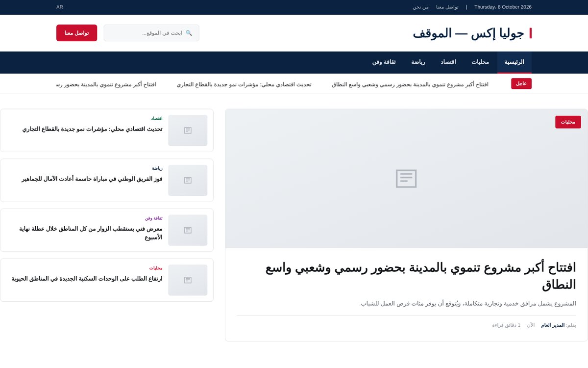Click the 1 دقائق قراءة reading time
The width and height of the screenshot is (588, 368).
click(507, 325)
